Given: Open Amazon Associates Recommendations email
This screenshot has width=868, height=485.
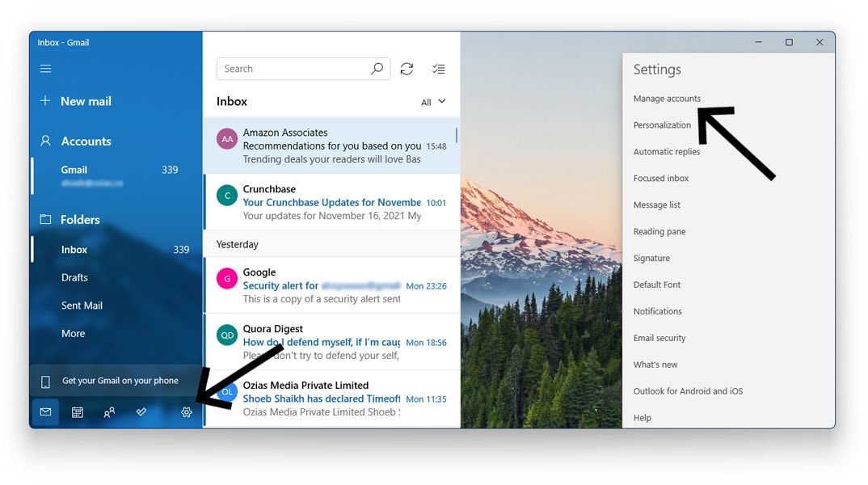Looking at the screenshot, I should point(331,145).
